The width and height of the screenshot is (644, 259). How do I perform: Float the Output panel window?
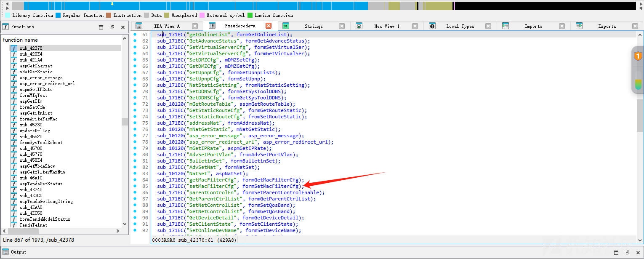617,252
